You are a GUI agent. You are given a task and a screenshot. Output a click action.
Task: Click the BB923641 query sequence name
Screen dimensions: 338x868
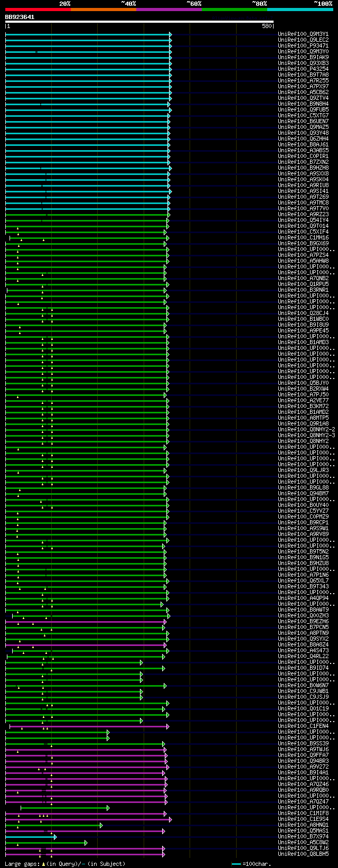coord(20,17)
